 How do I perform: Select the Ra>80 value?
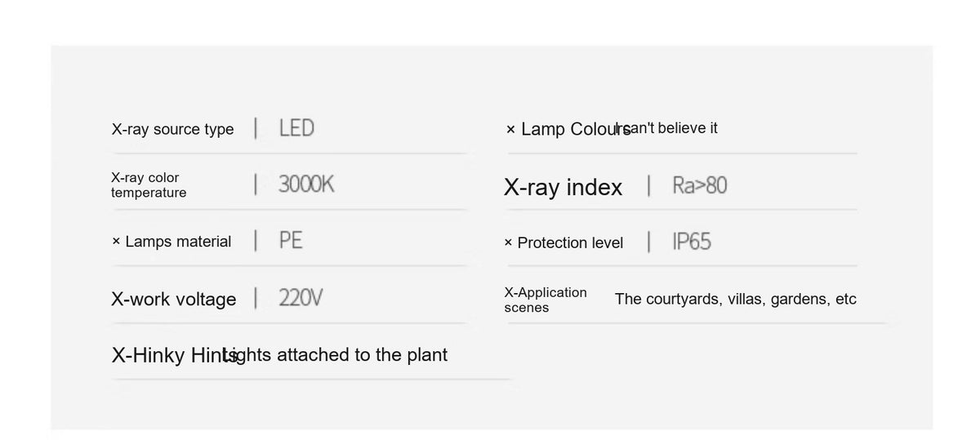click(x=700, y=185)
